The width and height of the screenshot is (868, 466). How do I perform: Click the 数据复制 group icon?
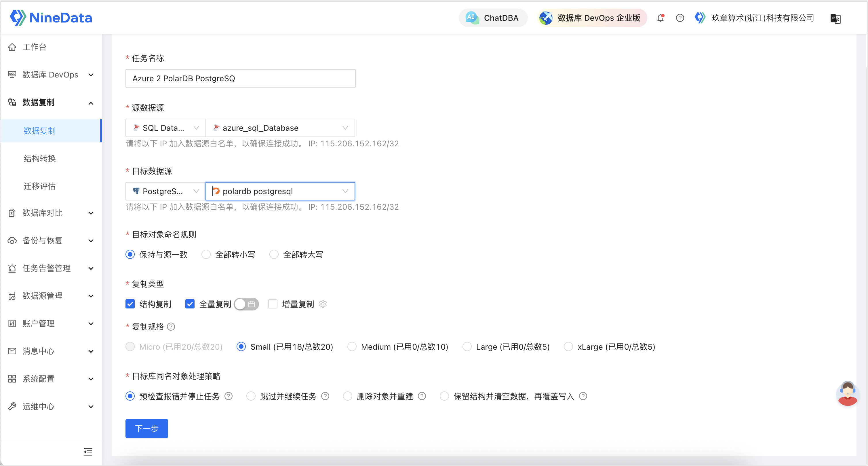(12, 103)
